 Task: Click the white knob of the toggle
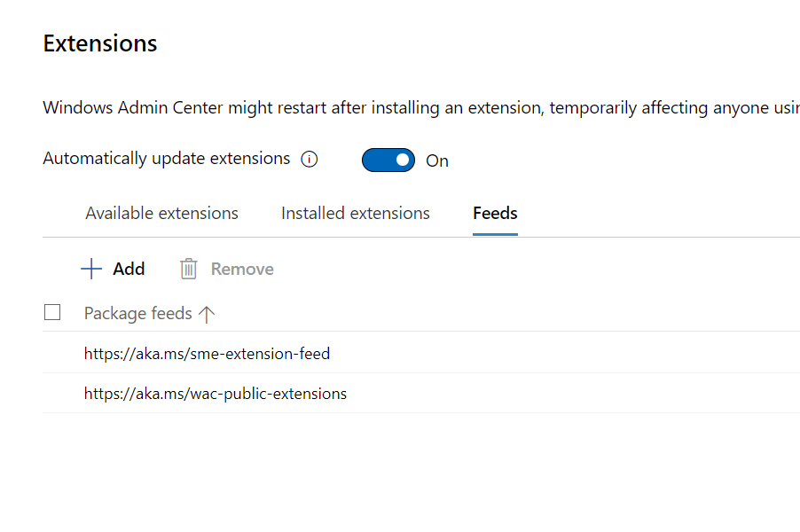point(403,160)
